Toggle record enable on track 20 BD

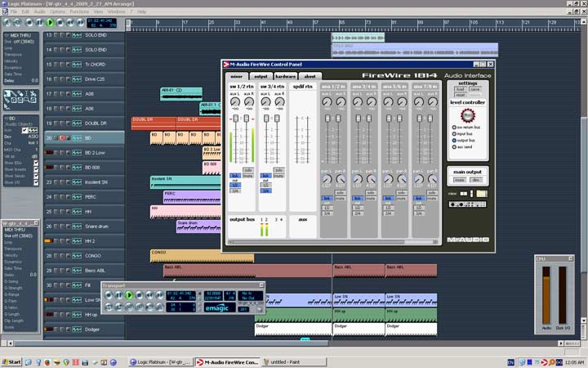[x=62, y=138]
